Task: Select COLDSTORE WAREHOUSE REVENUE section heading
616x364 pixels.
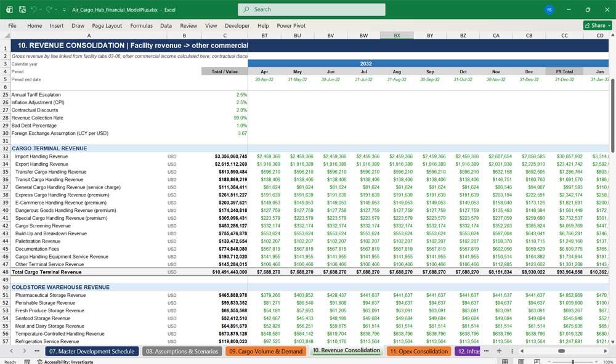Action: point(60,287)
